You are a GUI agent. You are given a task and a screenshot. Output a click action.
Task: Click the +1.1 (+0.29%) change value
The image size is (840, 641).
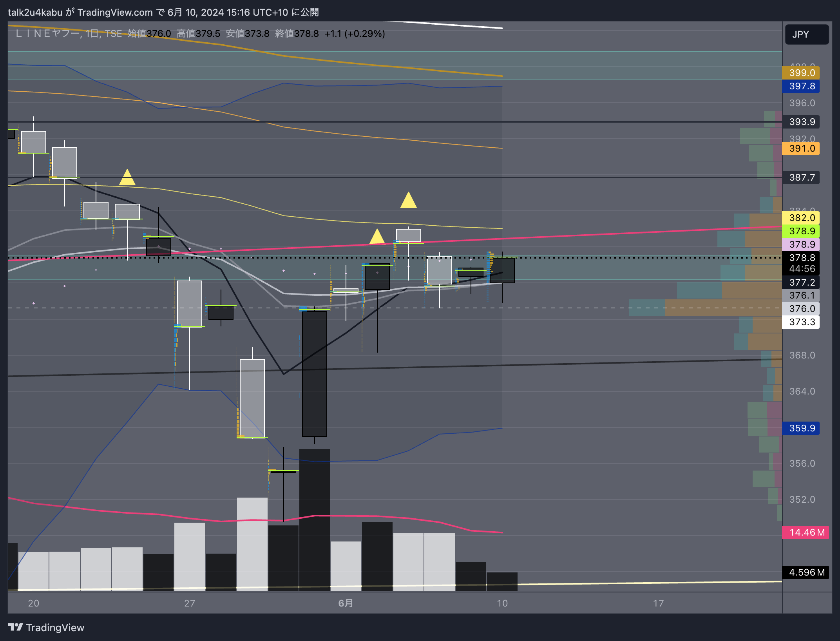tap(355, 34)
